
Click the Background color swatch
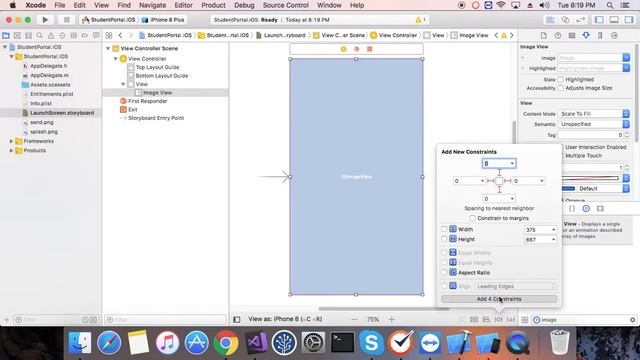[x=590, y=178]
